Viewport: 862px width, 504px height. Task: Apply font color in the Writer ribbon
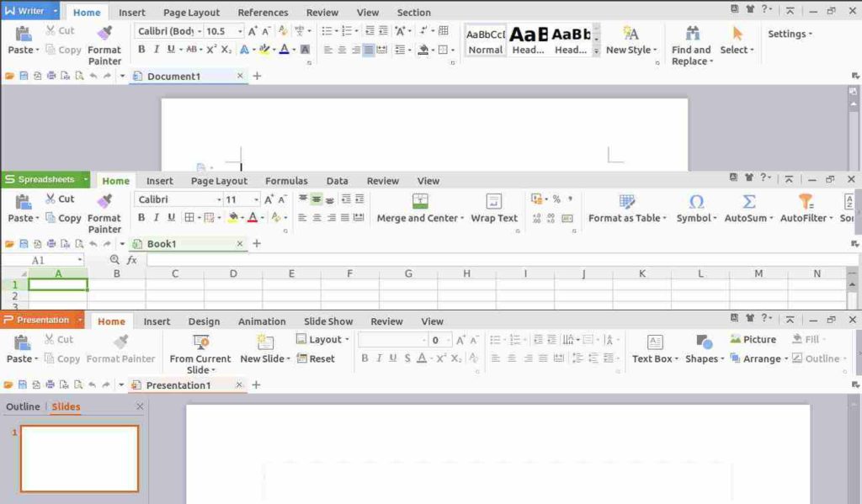click(284, 50)
